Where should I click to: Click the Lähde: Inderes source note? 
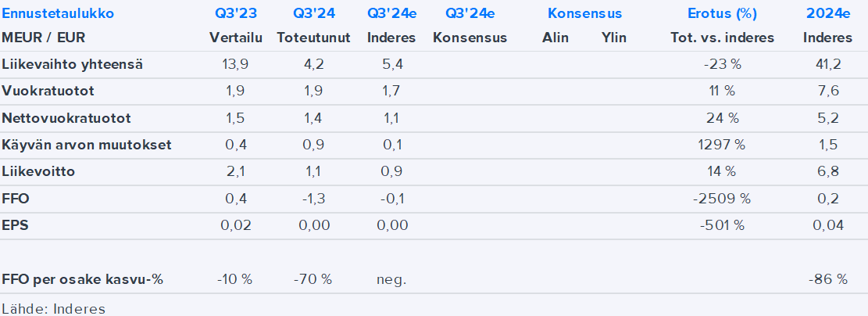54,307
